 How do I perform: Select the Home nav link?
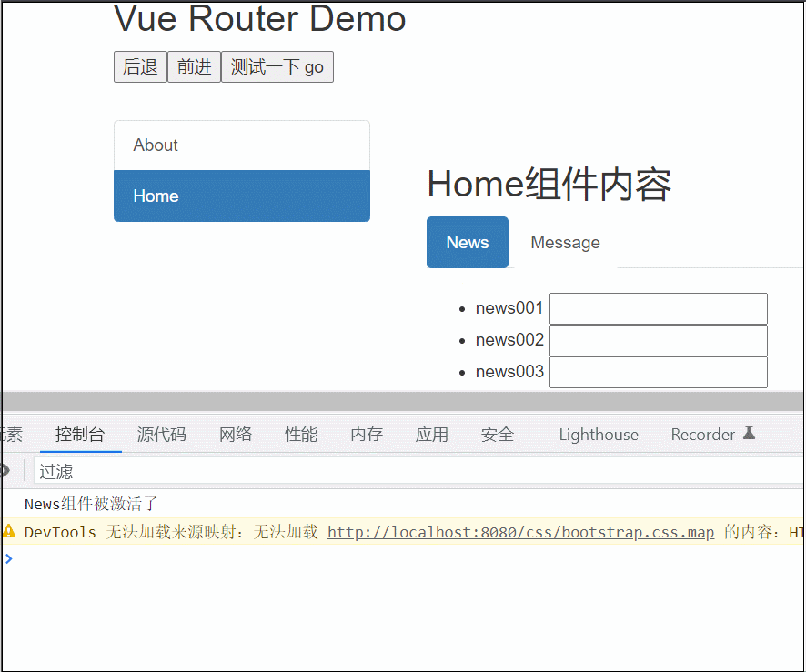point(242,196)
